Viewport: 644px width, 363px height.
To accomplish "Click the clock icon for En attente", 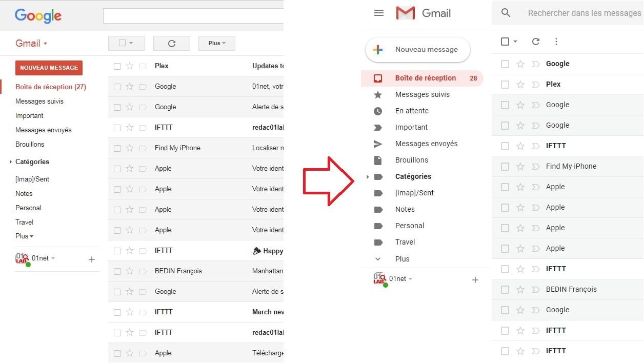I will pos(378,111).
